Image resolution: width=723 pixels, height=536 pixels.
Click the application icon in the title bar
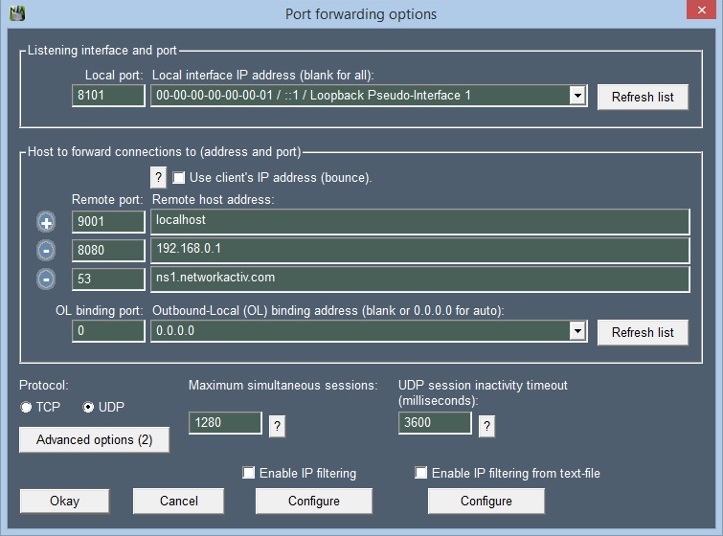coord(17,13)
